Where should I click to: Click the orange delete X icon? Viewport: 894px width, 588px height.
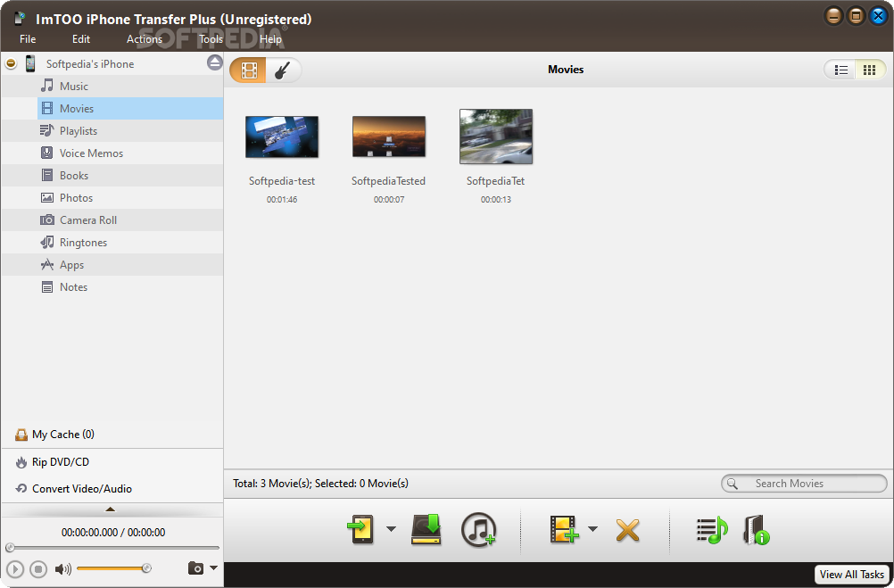(628, 530)
